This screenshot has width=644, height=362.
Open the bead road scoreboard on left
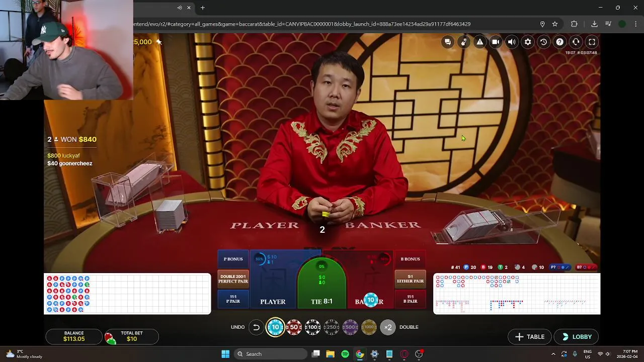(x=127, y=294)
